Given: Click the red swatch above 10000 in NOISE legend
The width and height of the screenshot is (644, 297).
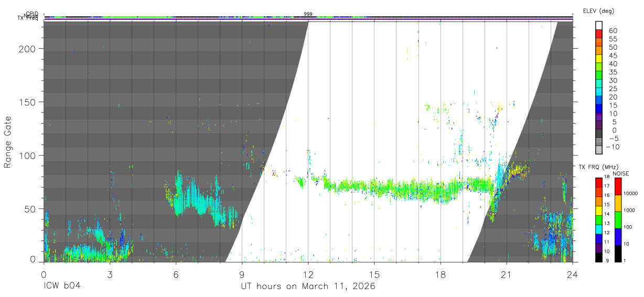Looking at the screenshot, I should pos(618,186).
